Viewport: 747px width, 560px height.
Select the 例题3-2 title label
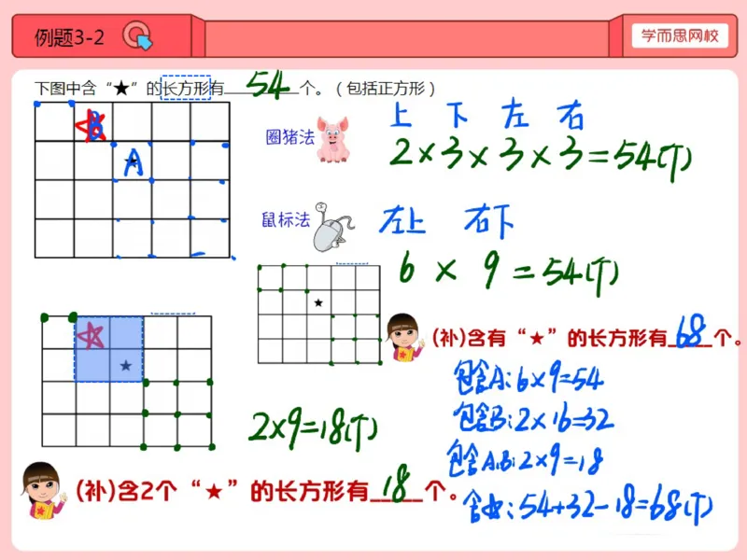click(69, 37)
